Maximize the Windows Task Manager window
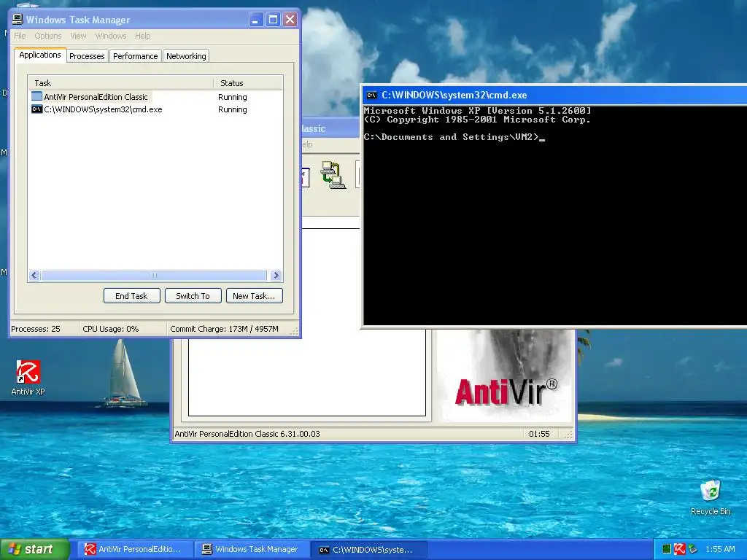747x560 pixels. (x=273, y=20)
